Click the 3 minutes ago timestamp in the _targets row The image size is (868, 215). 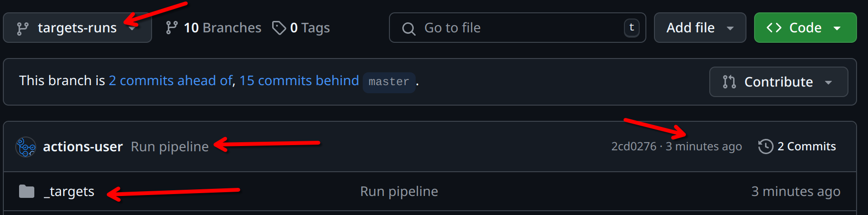pyautogui.click(x=796, y=191)
